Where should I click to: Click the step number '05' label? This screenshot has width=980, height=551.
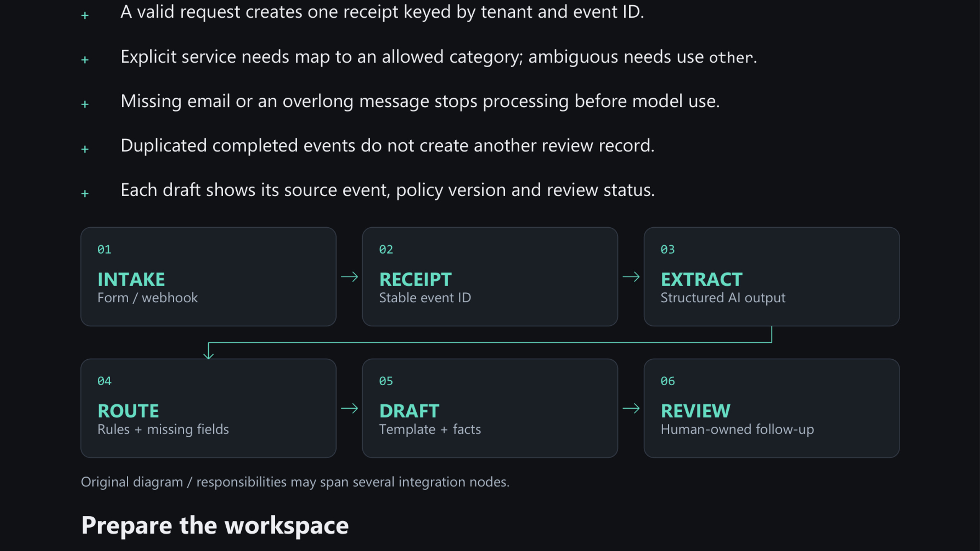click(x=386, y=381)
